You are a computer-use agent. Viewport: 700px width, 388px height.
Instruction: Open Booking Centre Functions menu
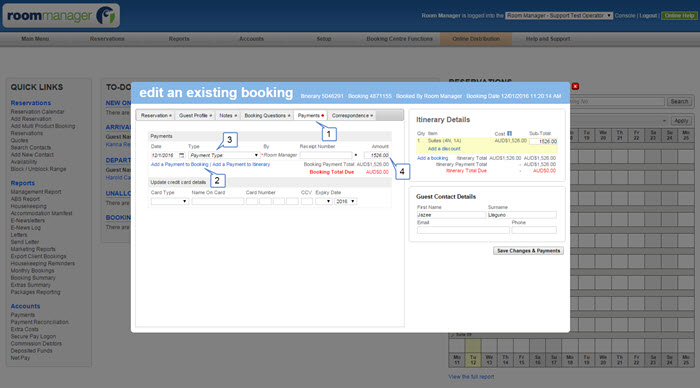(400, 39)
